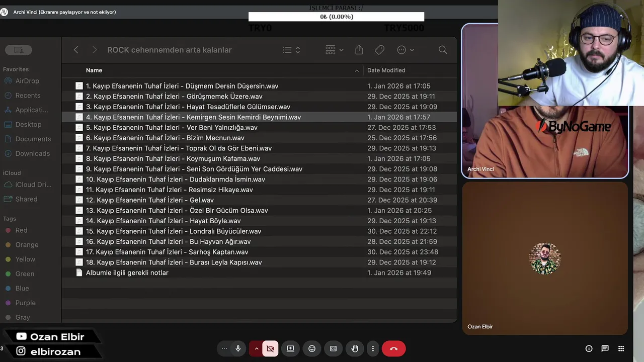This screenshot has height=362, width=644.
Task: Raise hand in the meeting
Action: coord(355,348)
